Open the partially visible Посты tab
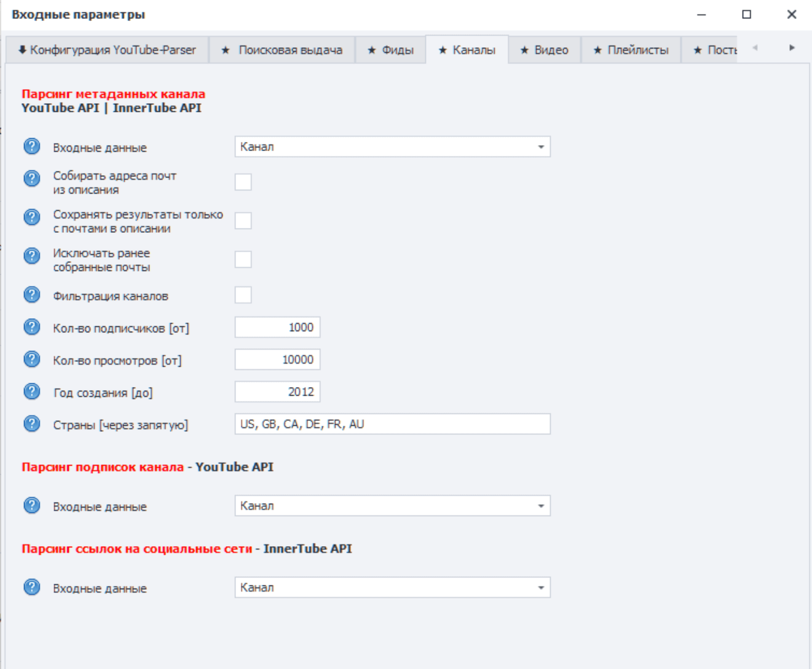The height and width of the screenshot is (669, 812). 710,50
